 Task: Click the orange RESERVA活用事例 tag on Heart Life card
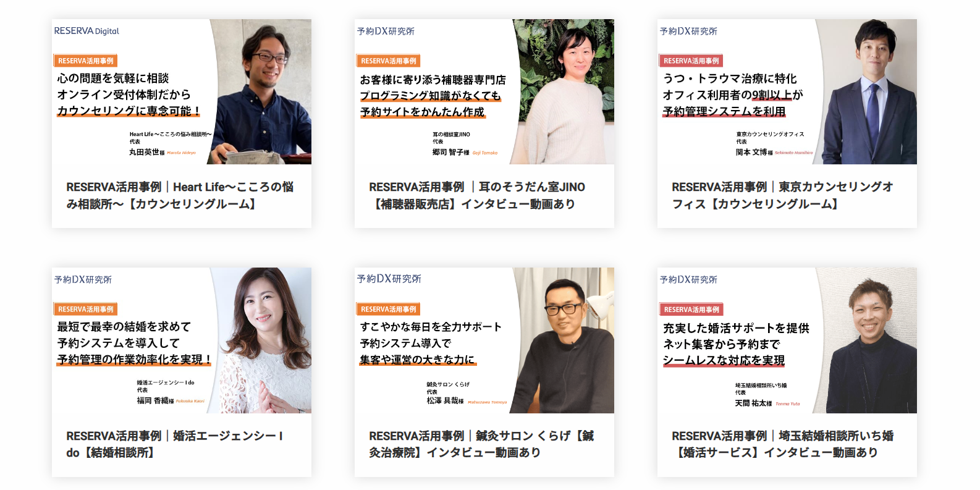[x=85, y=61]
